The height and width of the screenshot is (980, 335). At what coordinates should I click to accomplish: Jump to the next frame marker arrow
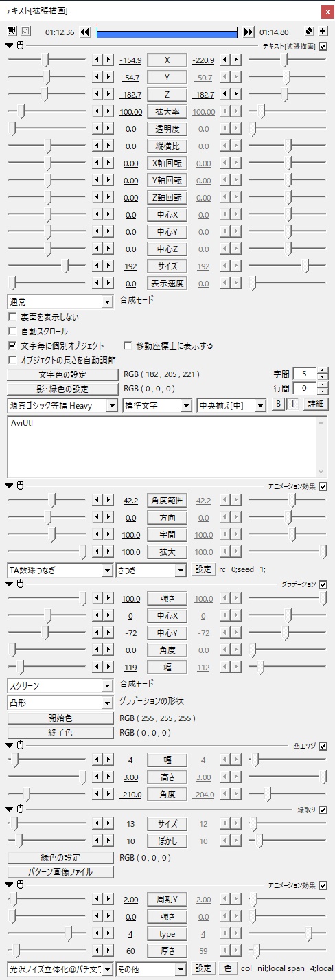[x=248, y=32]
